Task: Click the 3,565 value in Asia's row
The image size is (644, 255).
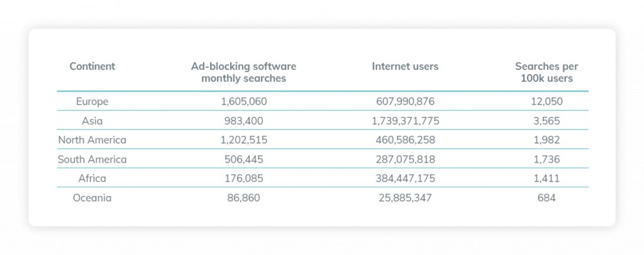Action: point(546,121)
